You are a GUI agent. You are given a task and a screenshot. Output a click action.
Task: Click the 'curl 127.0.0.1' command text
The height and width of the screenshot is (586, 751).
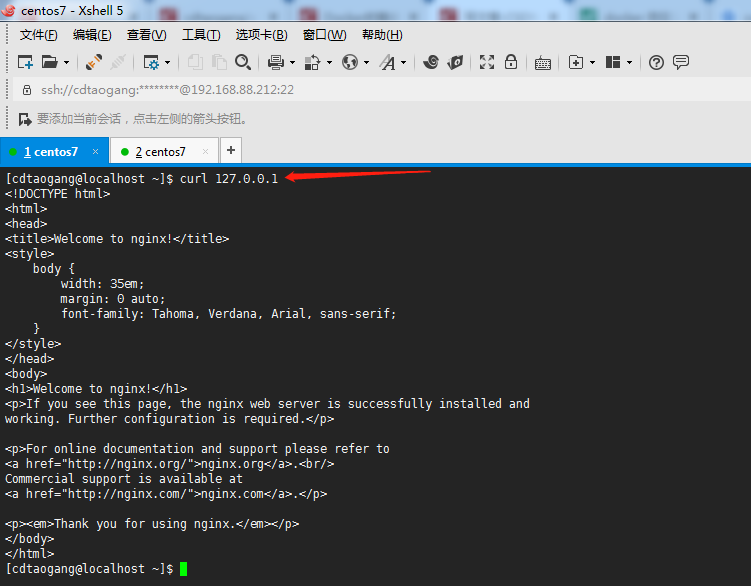pos(228,179)
